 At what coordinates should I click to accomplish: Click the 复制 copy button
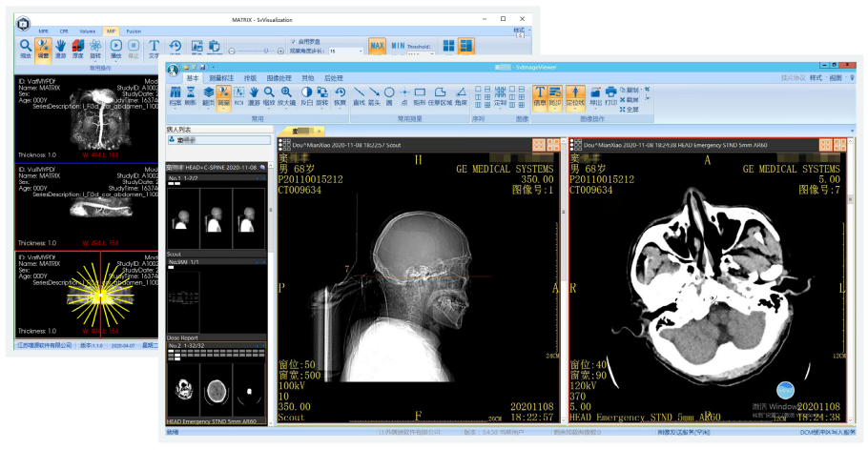click(x=630, y=90)
